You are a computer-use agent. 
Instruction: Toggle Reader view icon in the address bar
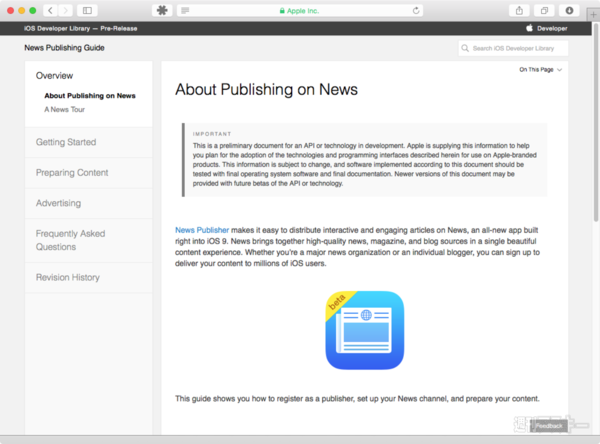(x=185, y=11)
